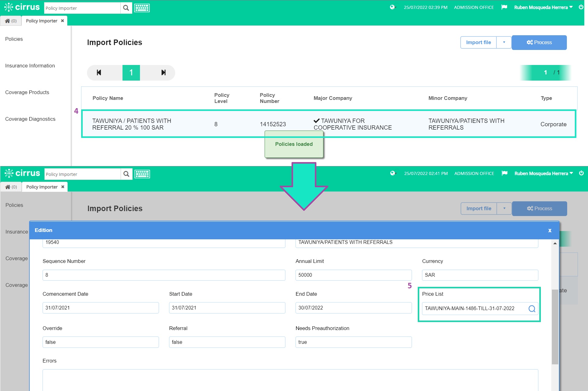The width and height of the screenshot is (588, 391).
Task: Open the Ruben Mosqueda Herrera menu in the 02:39 PM header
Action: pyautogui.click(x=543, y=7)
